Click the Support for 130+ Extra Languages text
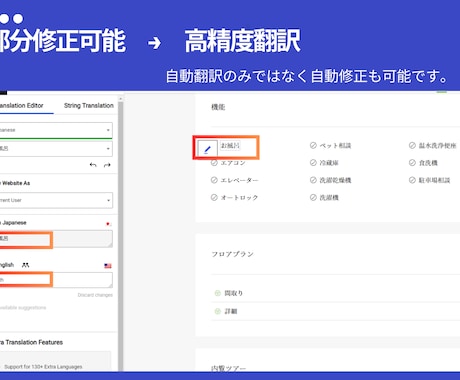 coord(43,367)
